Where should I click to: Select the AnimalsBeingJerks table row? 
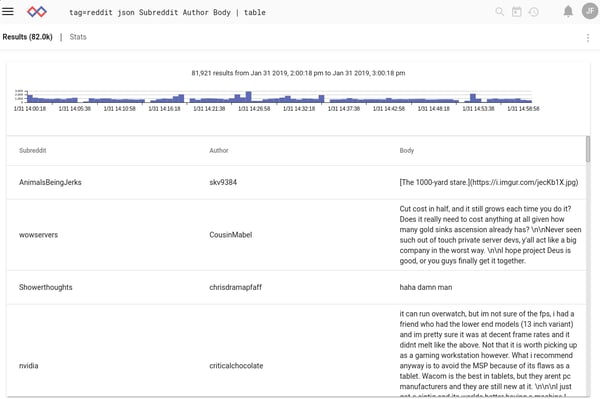pos(296,182)
